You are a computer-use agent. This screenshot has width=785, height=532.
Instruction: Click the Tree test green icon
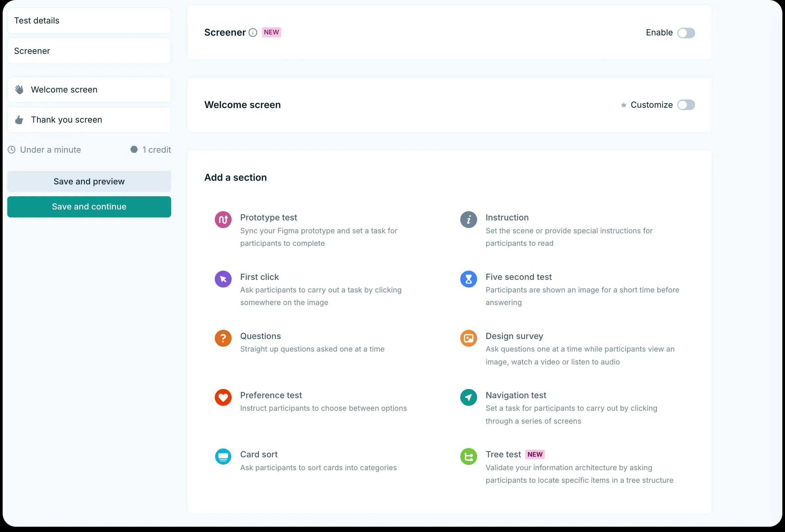[468, 457]
